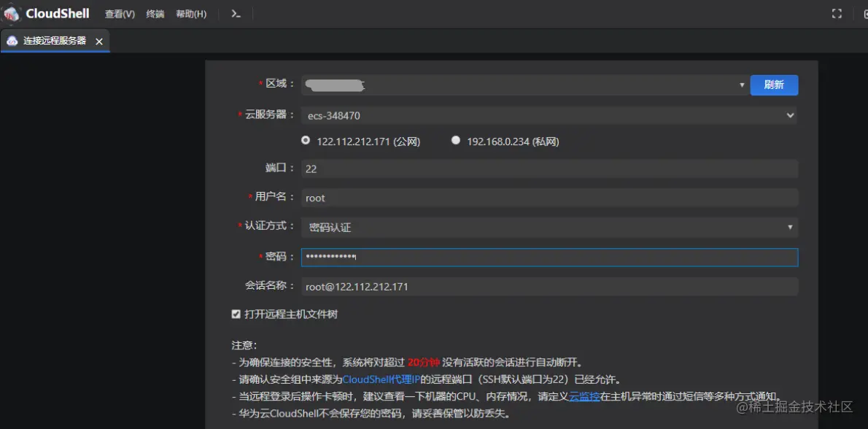Focus the 密码 password field
This screenshot has height=429, width=868.
(549, 258)
